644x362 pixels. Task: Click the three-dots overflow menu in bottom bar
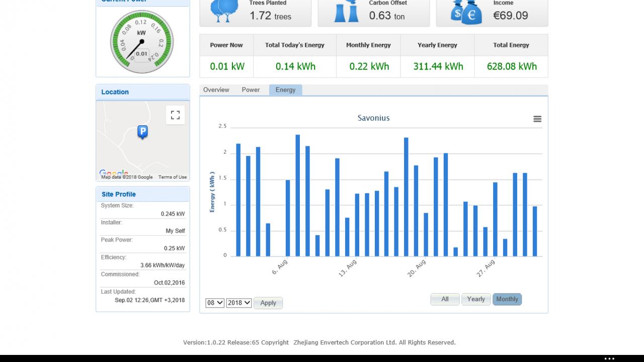(609, 358)
